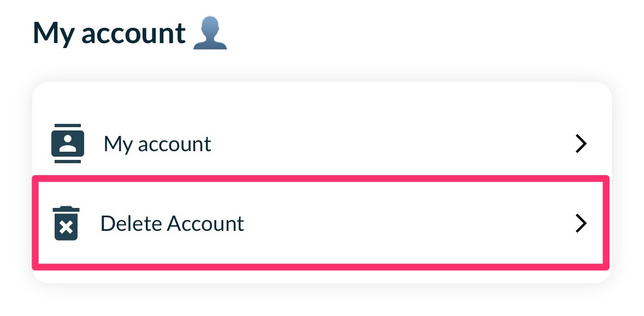
Task: Click the large "My account" page heading
Action: [x=109, y=33]
